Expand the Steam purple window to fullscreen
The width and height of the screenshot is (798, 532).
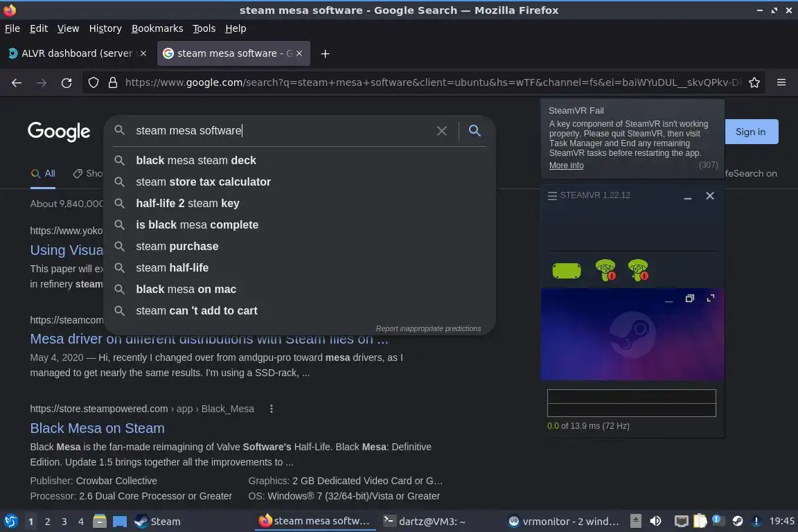click(x=711, y=299)
